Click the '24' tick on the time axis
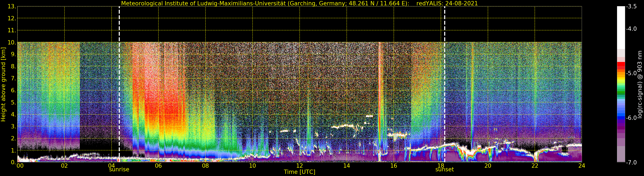The image size is (644, 176). pyautogui.click(x=582, y=166)
